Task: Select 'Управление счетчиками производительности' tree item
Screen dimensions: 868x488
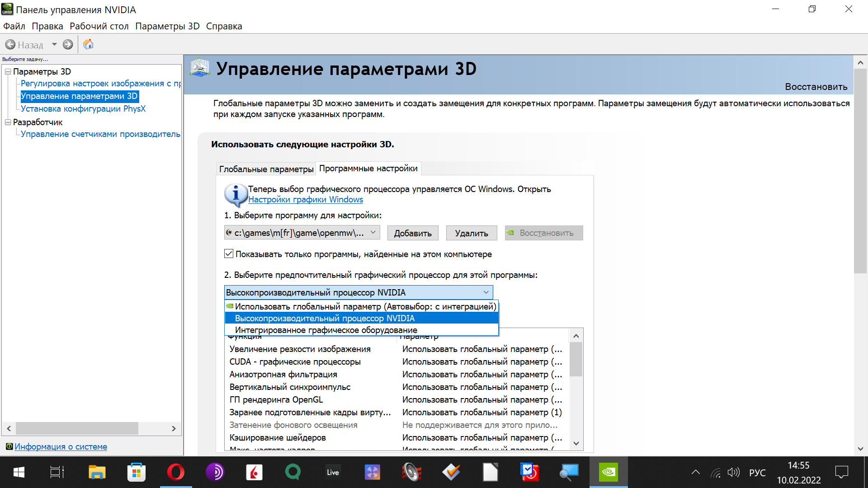Action: pyautogui.click(x=101, y=134)
